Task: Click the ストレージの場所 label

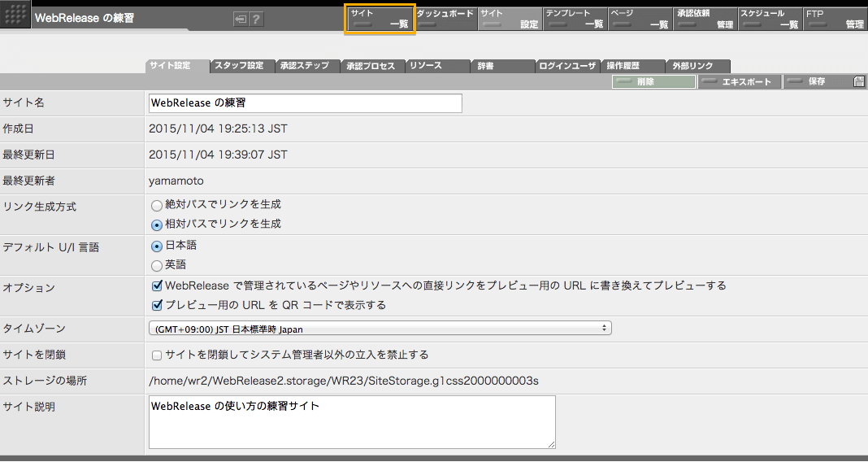Action: [x=45, y=381]
